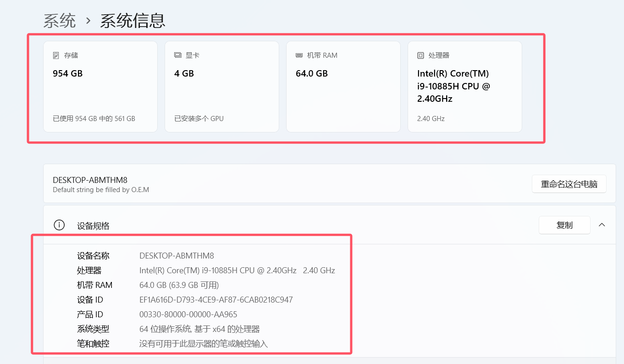Click the info icon next to 设备规格

coord(59,225)
